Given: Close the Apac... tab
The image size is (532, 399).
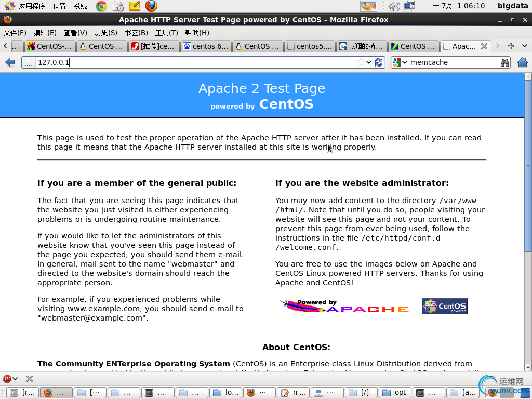Looking at the screenshot, I should coord(484,46).
